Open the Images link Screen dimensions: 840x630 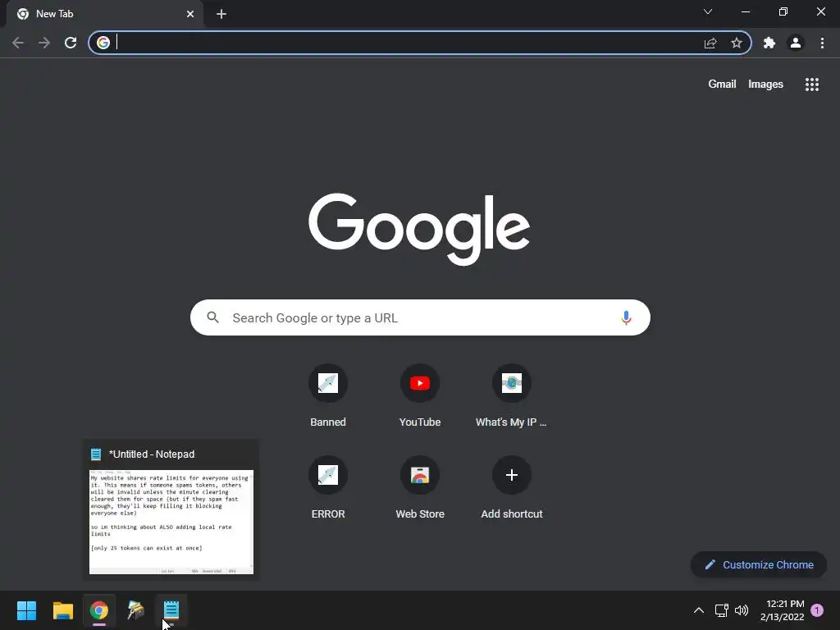[x=765, y=84]
